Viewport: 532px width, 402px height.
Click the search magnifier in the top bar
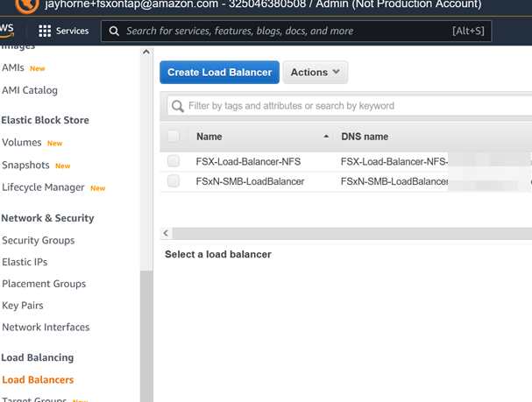tap(114, 32)
